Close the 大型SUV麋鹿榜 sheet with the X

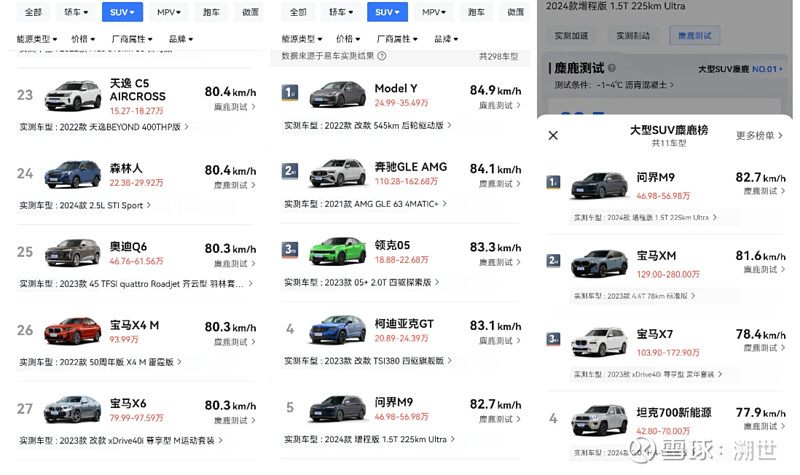click(x=553, y=135)
